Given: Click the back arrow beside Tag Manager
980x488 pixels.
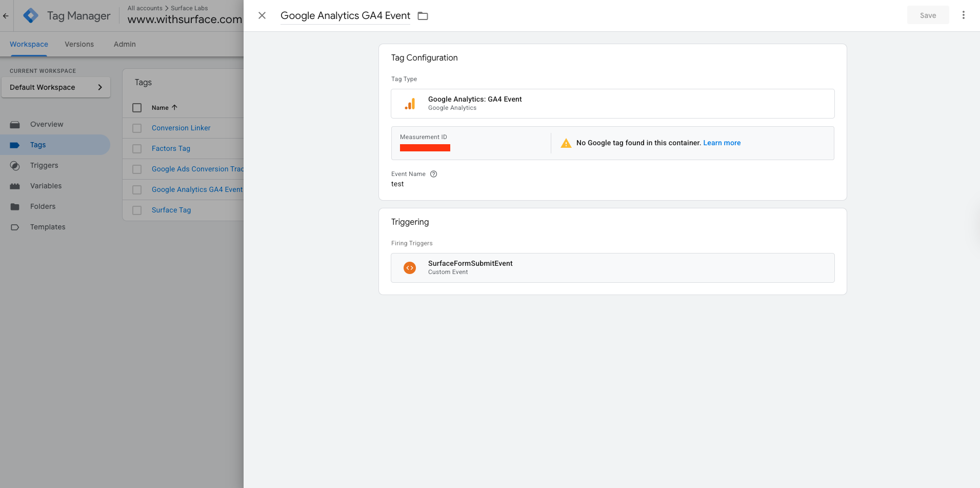Looking at the screenshot, I should pos(6,15).
